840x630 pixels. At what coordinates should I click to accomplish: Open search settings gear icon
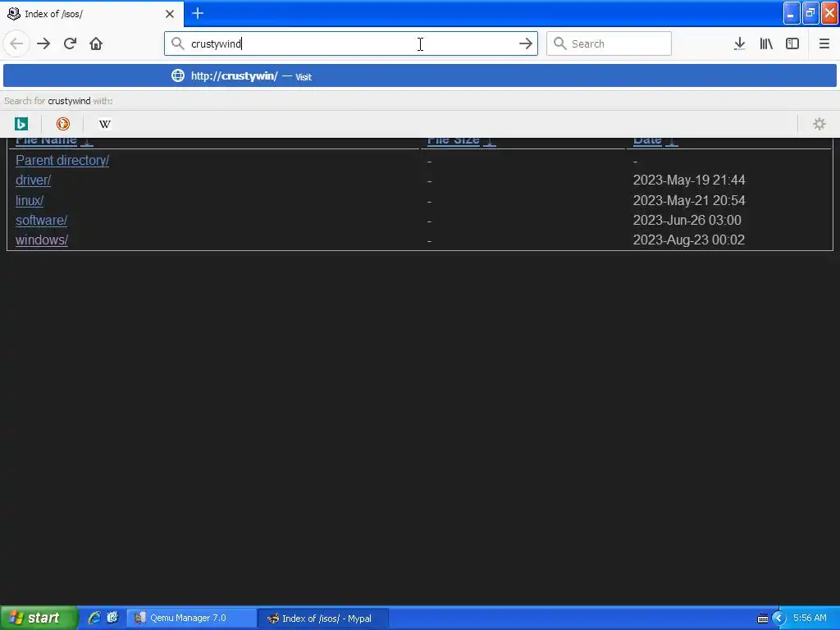pyautogui.click(x=819, y=124)
